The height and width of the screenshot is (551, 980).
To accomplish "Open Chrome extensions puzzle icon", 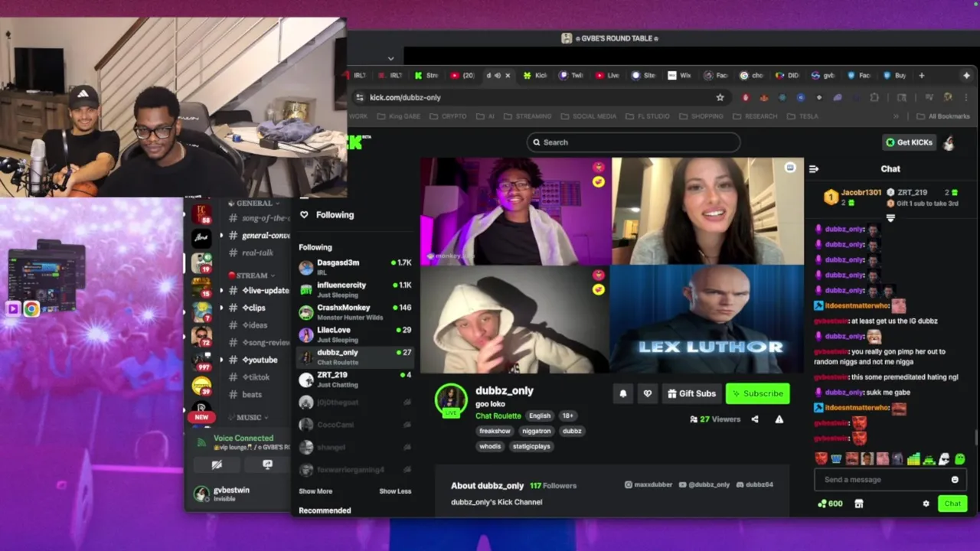I will (x=874, y=97).
